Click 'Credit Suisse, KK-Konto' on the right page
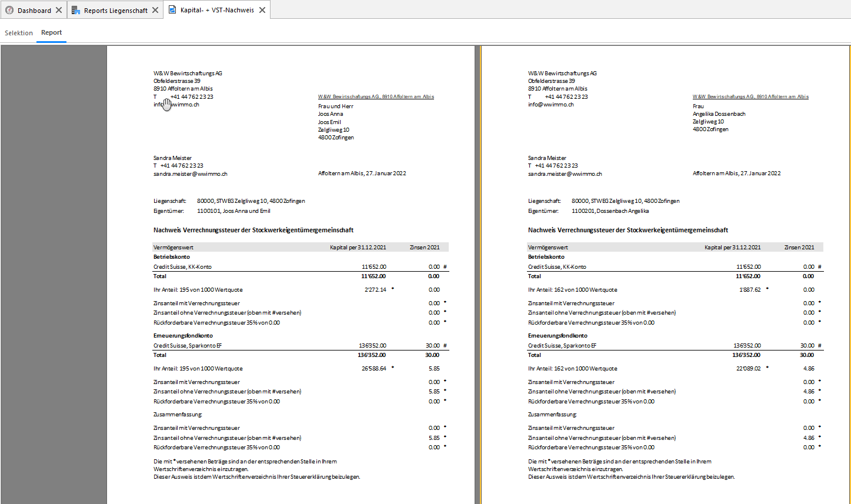851x504 pixels. (557, 267)
